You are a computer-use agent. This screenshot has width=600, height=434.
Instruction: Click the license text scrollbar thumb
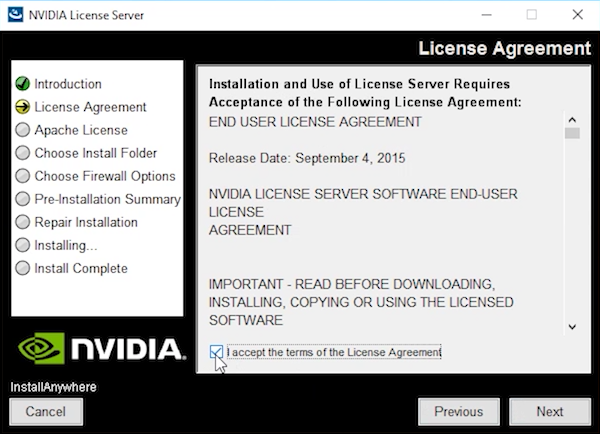tap(572, 133)
